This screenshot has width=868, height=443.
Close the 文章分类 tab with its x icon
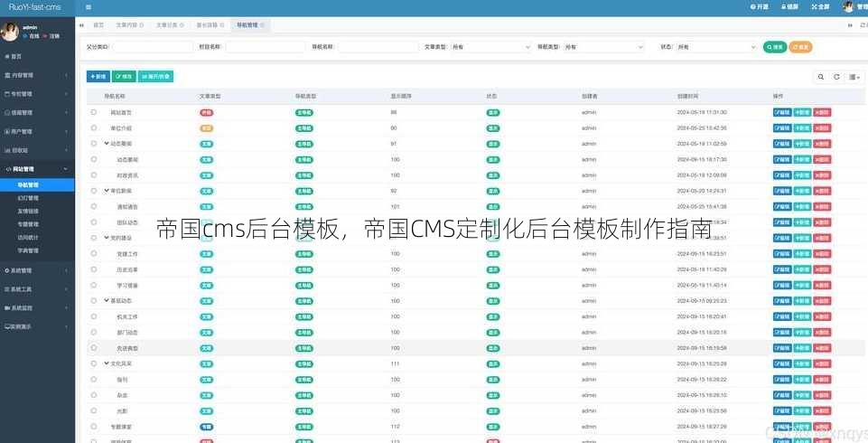click(x=181, y=25)
